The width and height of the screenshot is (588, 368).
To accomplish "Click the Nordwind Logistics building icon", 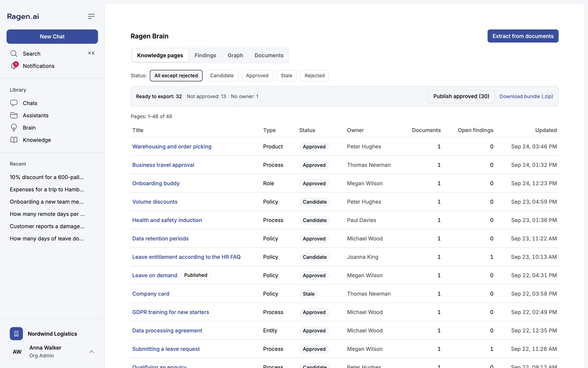I will (16, 334).
